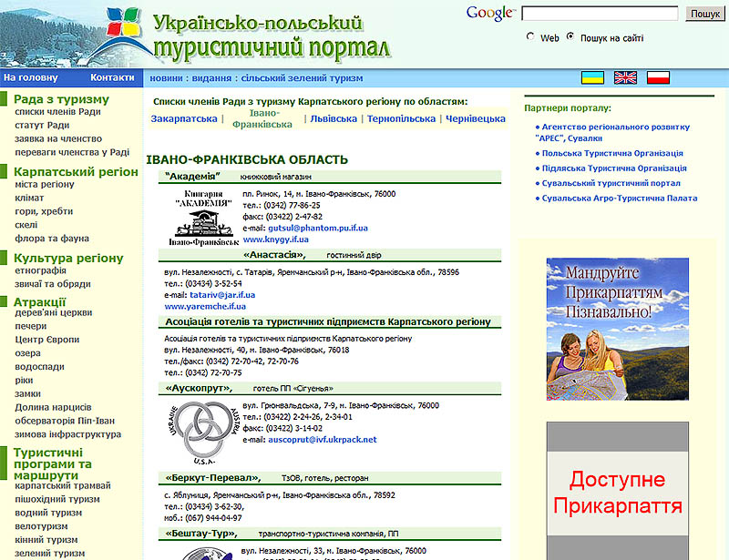This screenshot has height=560, width=729.
Task: Open Культура регіону sidebar heading
Action: (68, 258)
